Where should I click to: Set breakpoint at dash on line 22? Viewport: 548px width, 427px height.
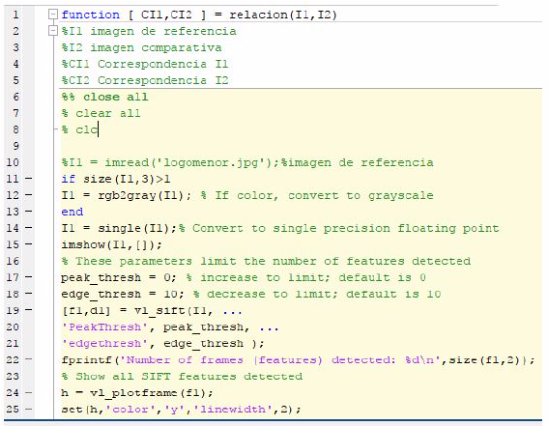click(x=29, y=359)
